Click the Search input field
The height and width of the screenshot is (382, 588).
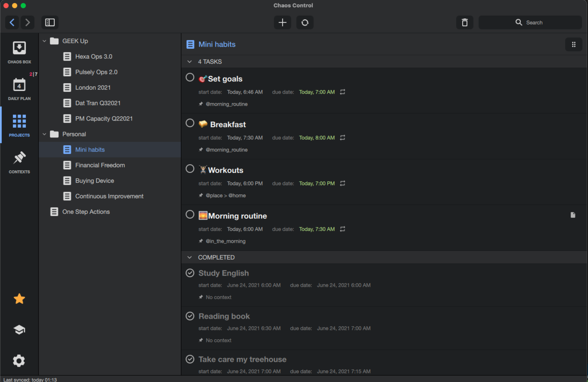point(530,23)
